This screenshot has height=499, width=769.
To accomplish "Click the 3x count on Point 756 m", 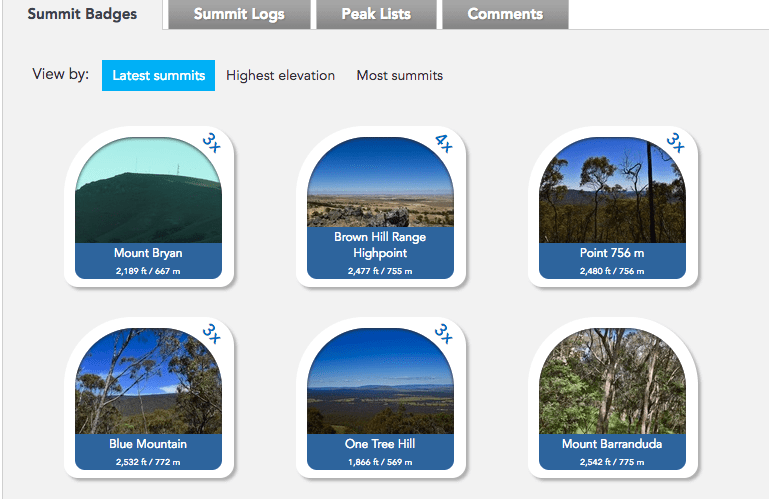I will (676, 143).
